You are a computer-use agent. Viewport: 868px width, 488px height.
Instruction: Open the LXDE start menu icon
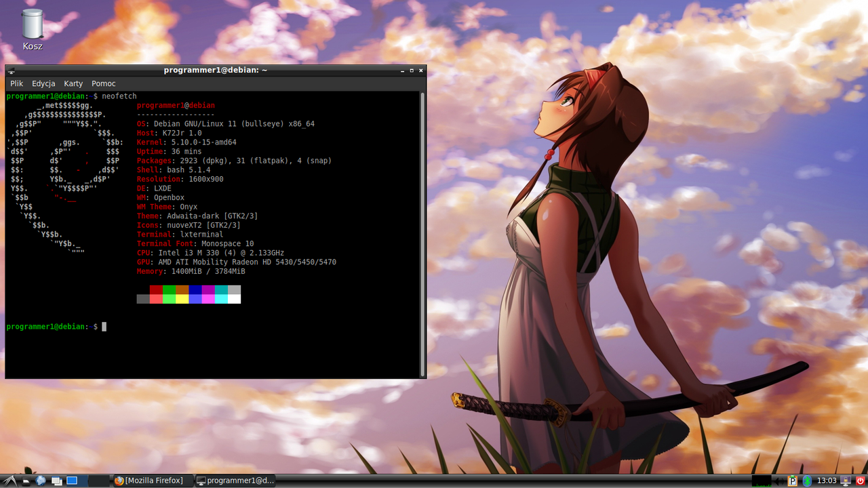click(x=9, y=481)
